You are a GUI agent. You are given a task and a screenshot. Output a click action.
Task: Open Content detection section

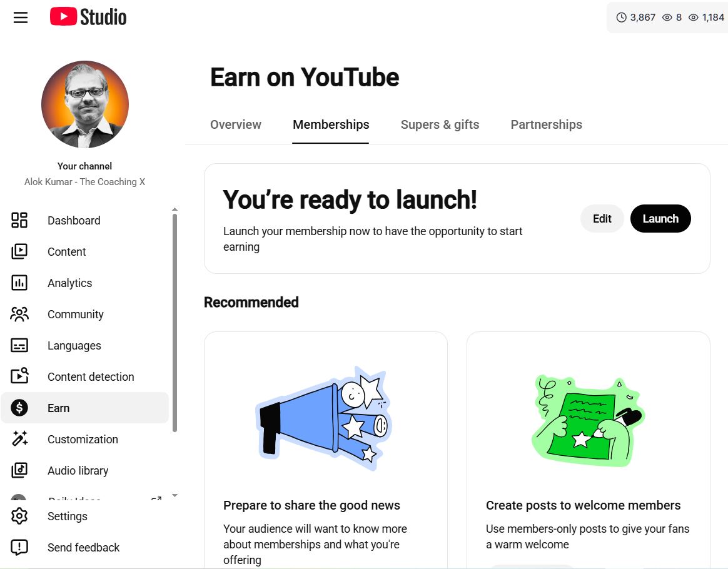coord(84,376)
